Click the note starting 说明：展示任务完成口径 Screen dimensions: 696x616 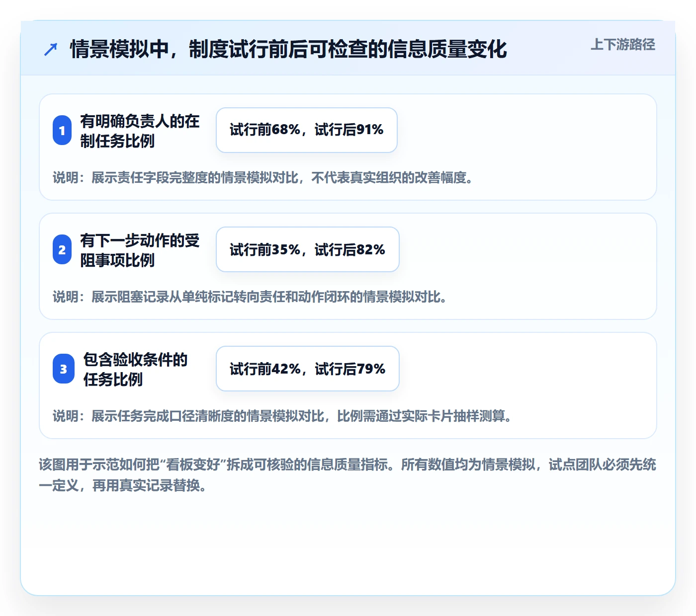coord(282,416)
